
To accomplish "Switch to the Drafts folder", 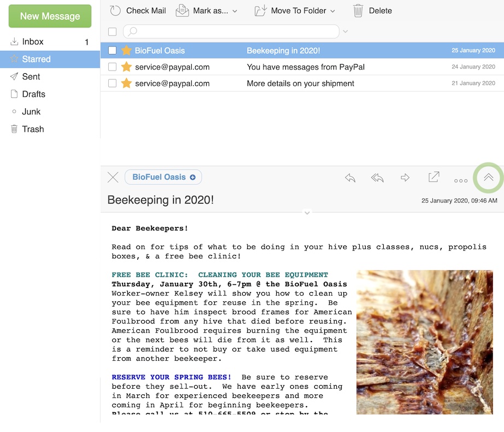I will coord(33,94).
